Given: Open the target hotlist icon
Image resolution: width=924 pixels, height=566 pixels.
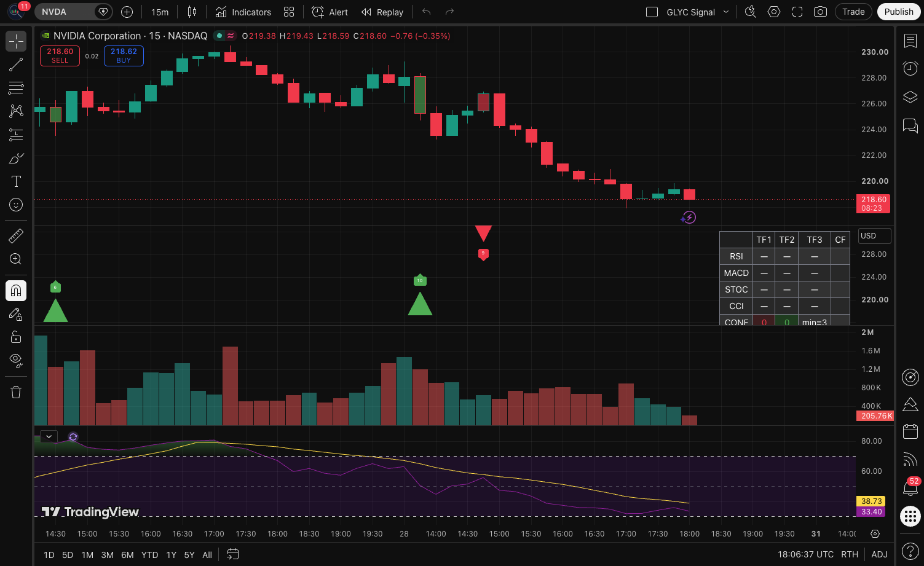Looking at the screenshot, I should (910, 377).
